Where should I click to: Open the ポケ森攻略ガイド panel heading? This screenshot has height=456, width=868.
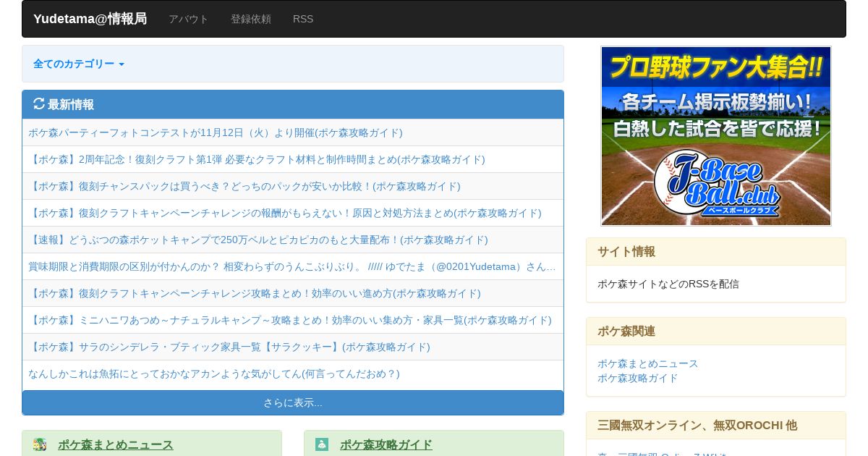(386, 444)
